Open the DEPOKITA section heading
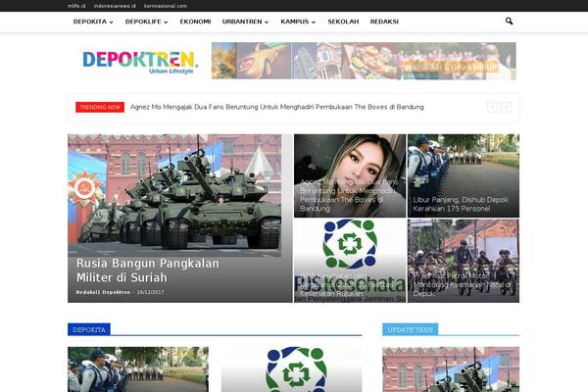This screenshot has width=588, height=392. click(89, 329)
